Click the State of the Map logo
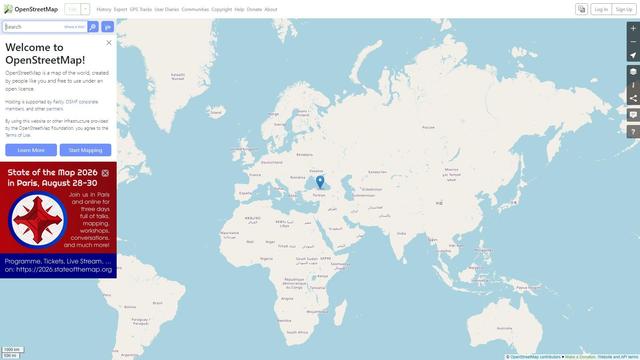 point(38,220)
